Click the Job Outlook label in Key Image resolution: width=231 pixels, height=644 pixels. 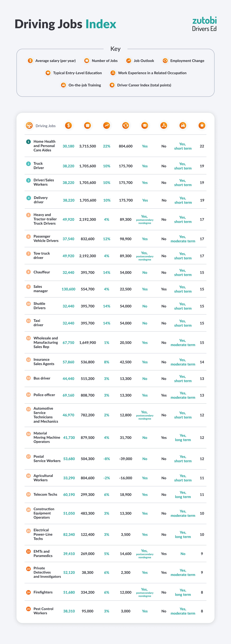144,61
